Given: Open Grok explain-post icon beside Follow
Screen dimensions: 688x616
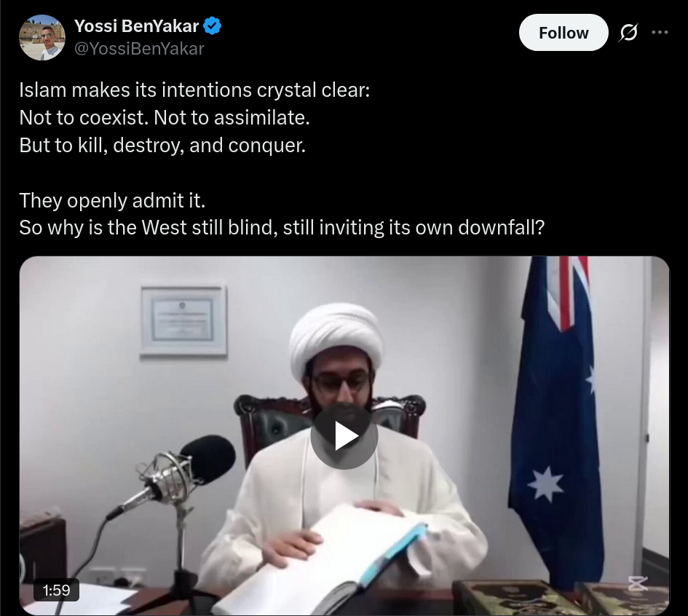Looking at the screenshot, I should 629,32.
